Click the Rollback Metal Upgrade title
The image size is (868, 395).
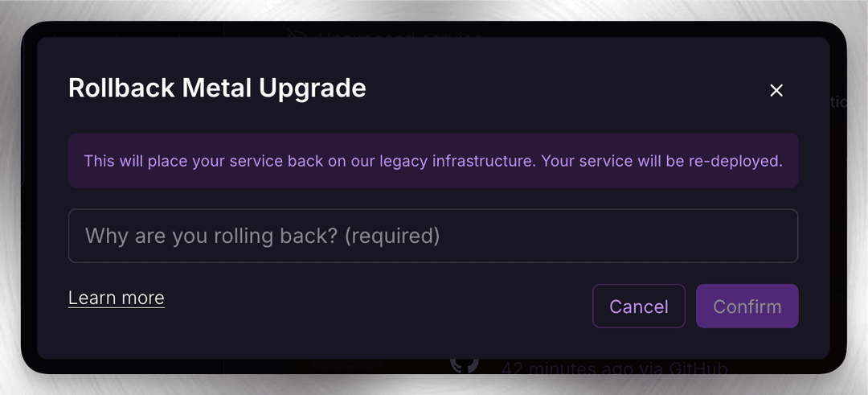[217, 88]
